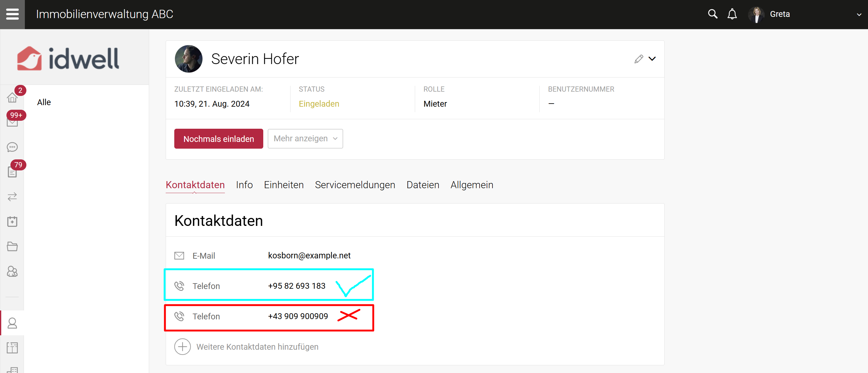Expand the profile header chevron
Viewport: 868px width, 373px height.
point(652,59)
